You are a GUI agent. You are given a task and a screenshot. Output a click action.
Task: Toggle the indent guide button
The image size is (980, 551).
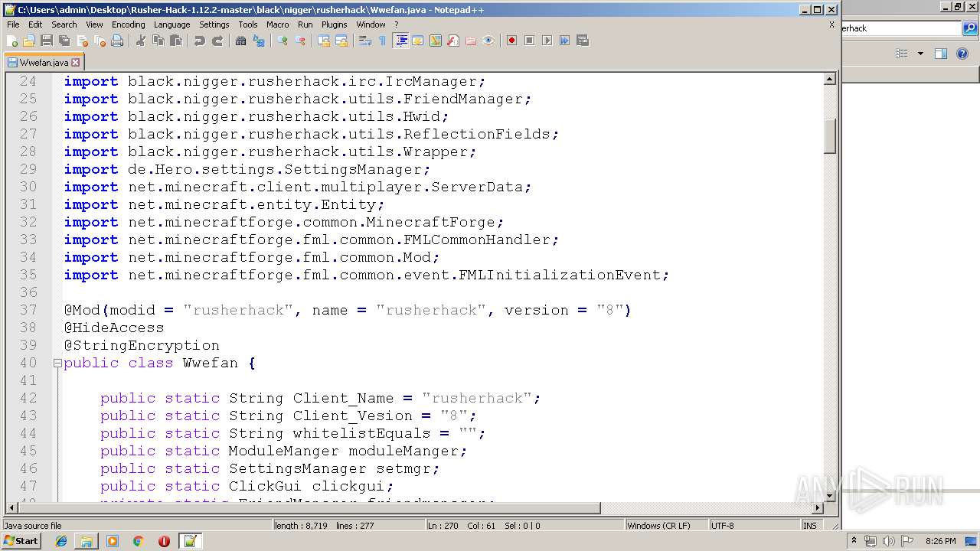point(400,41)
